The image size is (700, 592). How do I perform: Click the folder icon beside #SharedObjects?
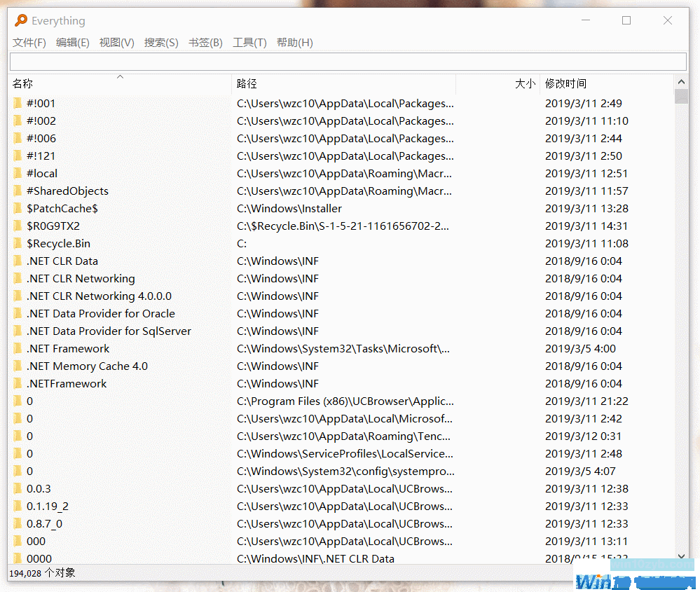click(x=18, y=191)
